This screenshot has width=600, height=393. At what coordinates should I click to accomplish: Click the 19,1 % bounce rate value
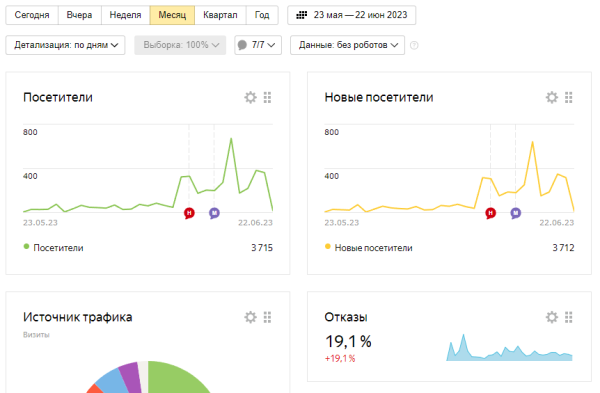[x=348, y=341]
